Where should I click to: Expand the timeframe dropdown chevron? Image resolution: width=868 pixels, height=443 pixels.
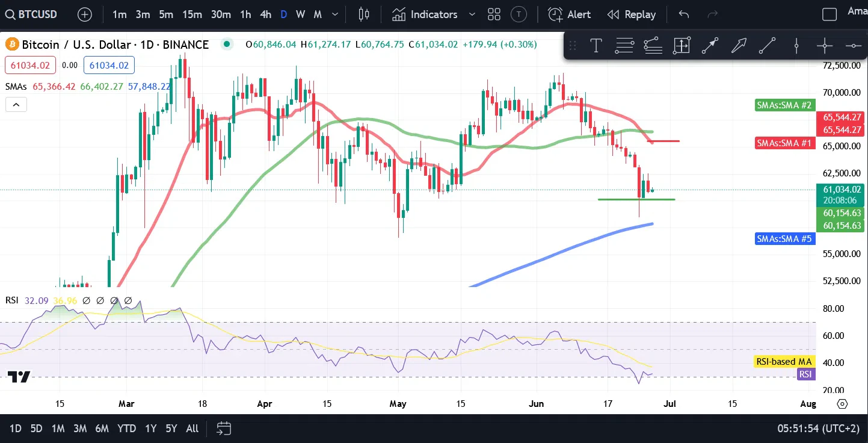pos(335,14)
